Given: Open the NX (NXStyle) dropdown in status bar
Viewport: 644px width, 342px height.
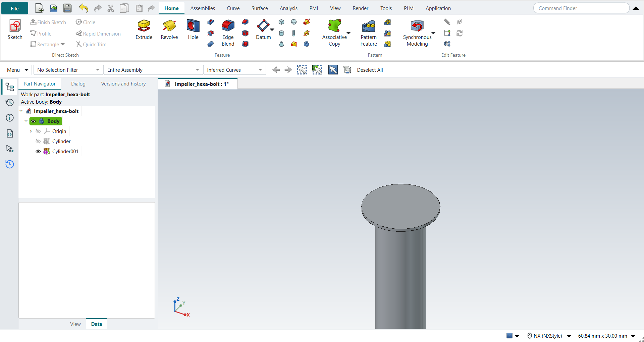Looking at the screenshot, I should coord(569,336).
